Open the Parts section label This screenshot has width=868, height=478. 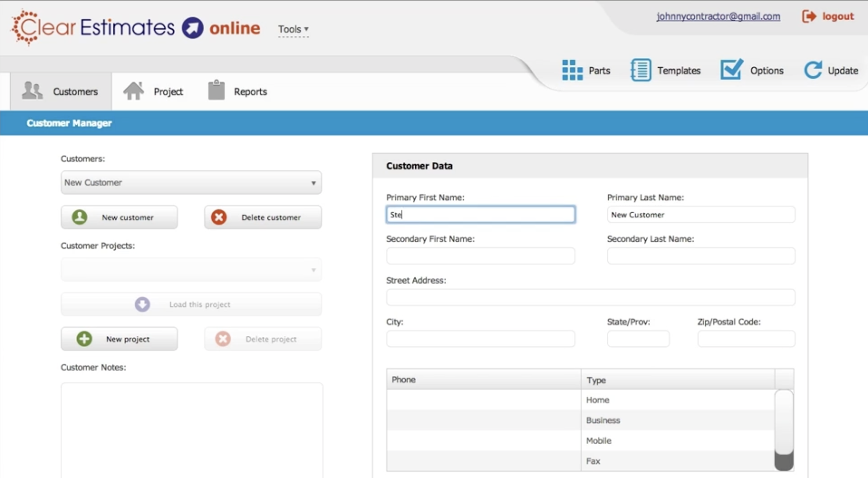tap(599, 71)
